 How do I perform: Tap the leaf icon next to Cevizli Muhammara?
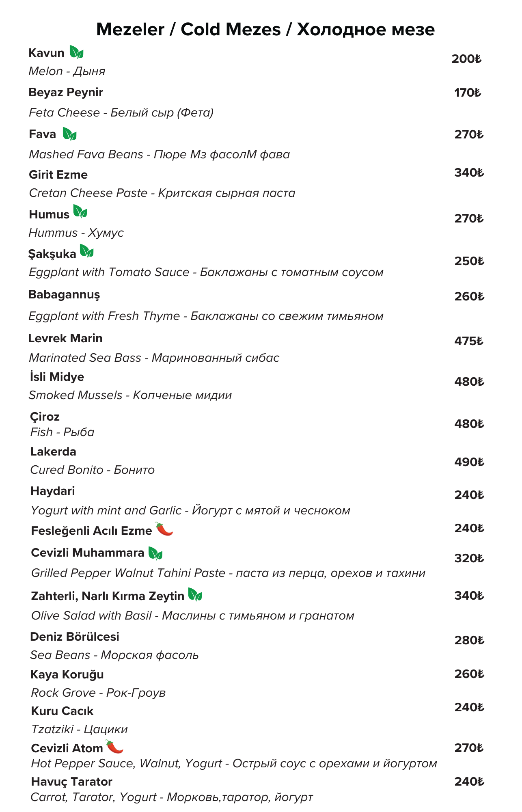[x=155, y=553]
